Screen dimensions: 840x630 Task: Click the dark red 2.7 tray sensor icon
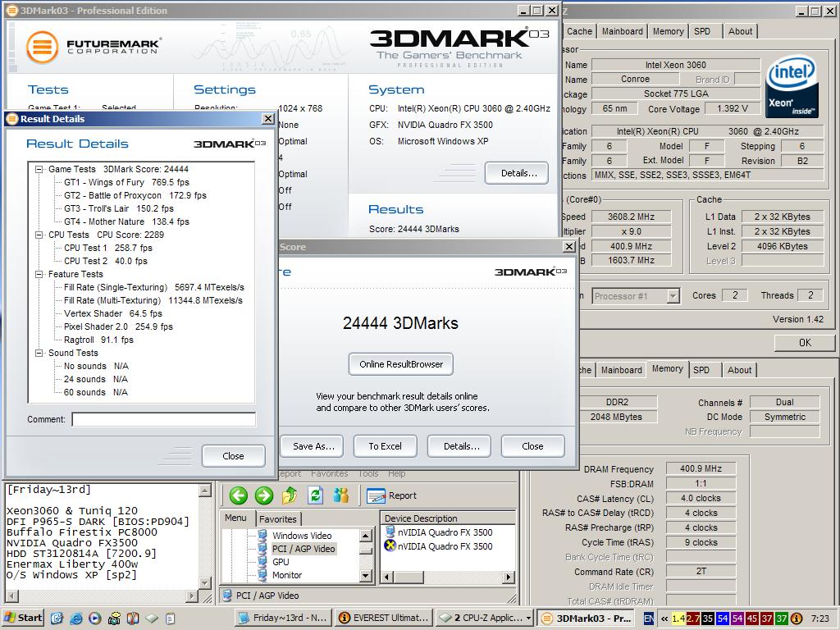tap(693, 619)
